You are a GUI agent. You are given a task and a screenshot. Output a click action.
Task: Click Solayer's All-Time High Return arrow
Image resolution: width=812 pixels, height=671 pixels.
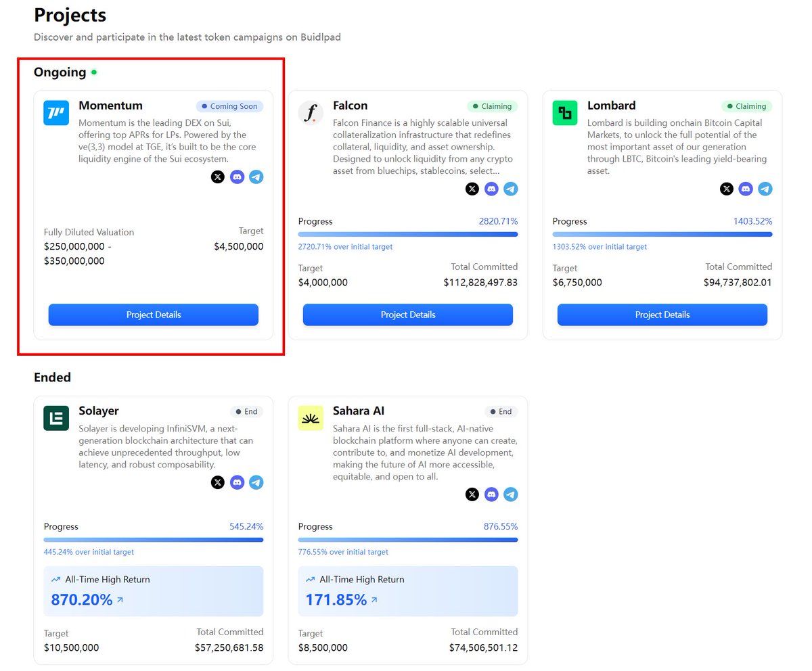pyautogui.click(x=120, y=600)
